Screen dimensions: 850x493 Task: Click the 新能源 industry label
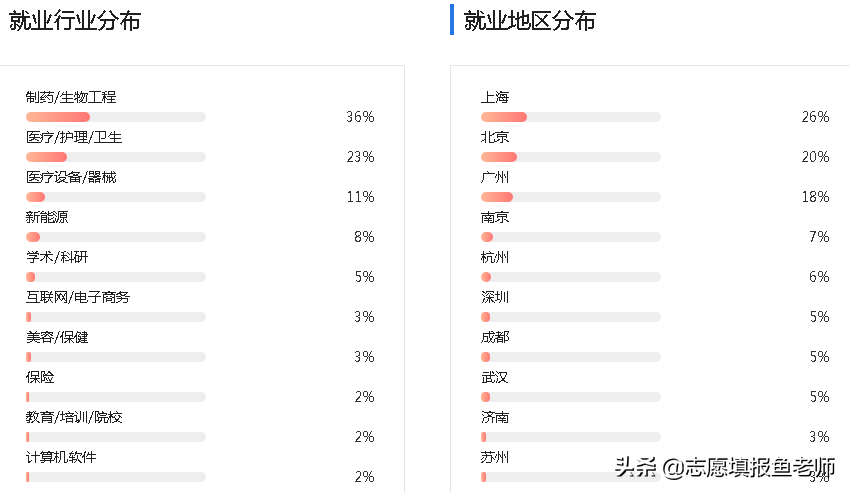47,217
